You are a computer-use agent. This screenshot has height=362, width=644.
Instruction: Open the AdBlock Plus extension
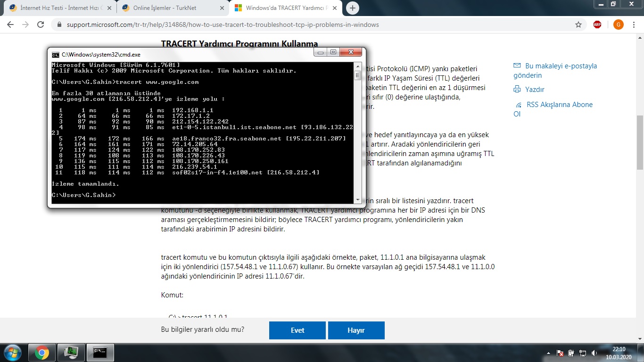(x=597, y=25)
